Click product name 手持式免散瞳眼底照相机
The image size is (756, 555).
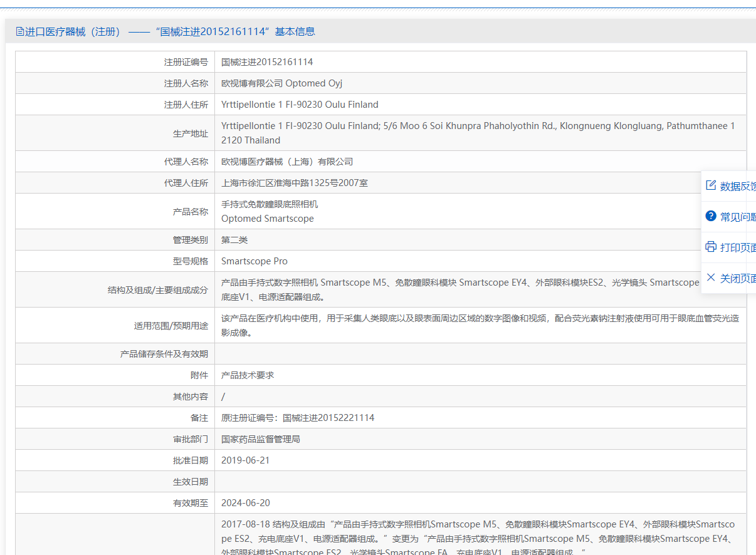[270, 204]
